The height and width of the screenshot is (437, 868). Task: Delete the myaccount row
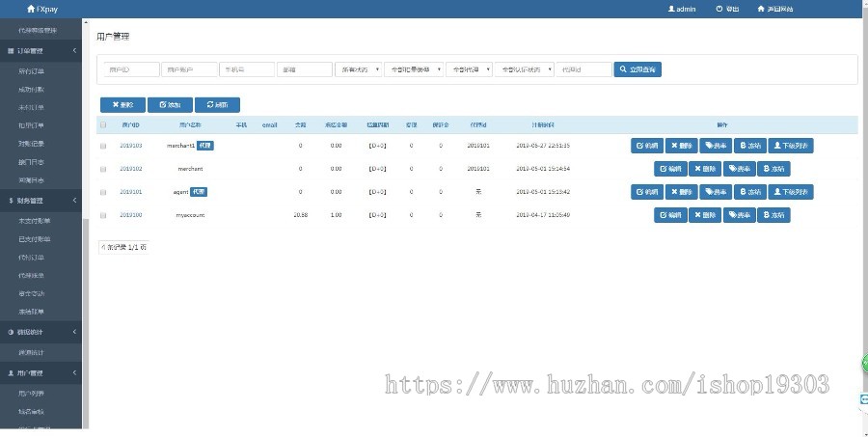pos(705,215)
